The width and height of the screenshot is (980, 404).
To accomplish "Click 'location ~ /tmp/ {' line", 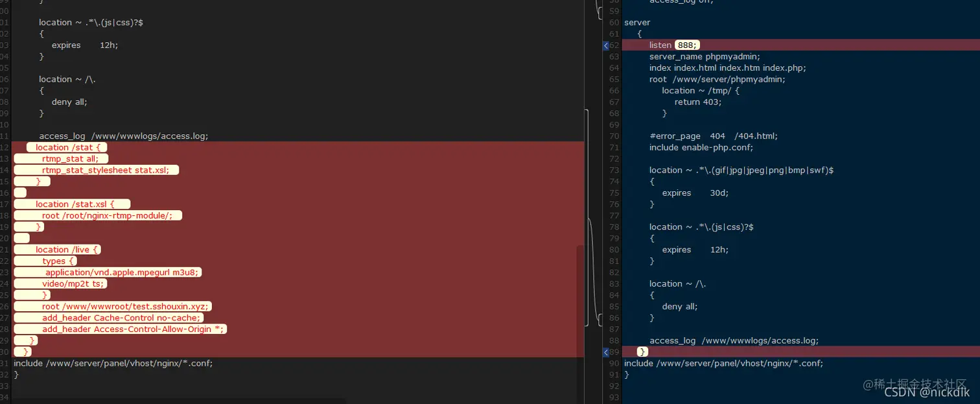I will [701, 91].
